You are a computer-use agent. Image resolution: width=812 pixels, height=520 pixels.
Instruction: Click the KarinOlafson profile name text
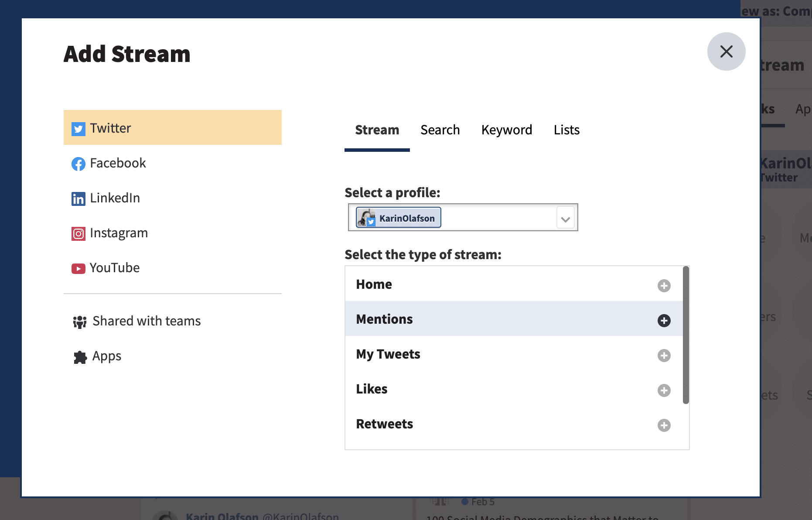coord(407,218)
